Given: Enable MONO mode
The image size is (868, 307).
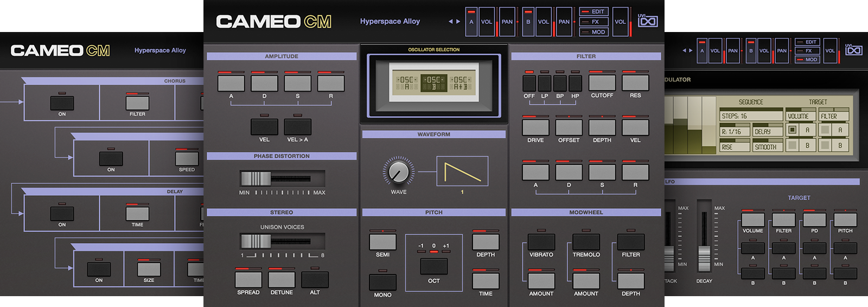Looking at the screenshot, I should coord(382,282).
